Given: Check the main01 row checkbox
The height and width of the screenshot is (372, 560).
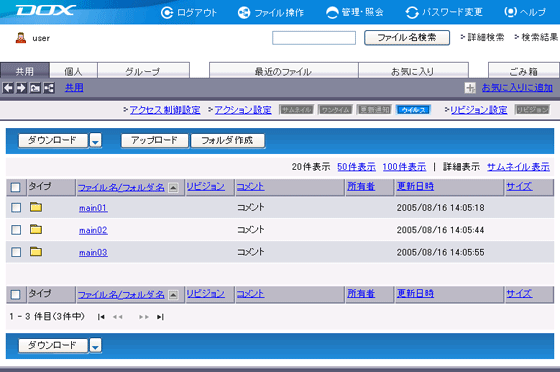Looking at the screenshot, I should click(16, 208).
